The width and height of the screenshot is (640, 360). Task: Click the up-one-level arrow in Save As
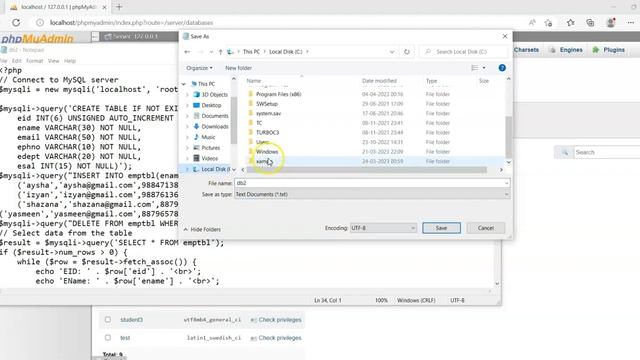click(220, 52)
